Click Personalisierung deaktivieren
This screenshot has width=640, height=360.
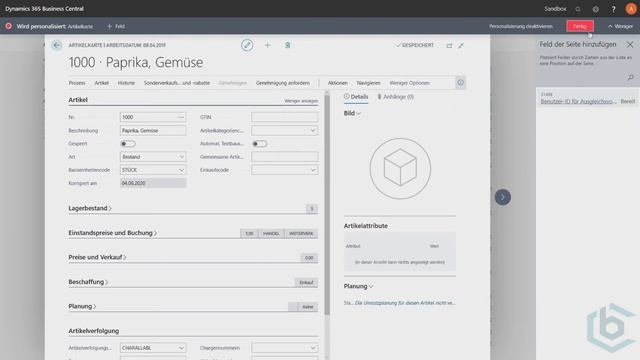click(x=520, y=26)
